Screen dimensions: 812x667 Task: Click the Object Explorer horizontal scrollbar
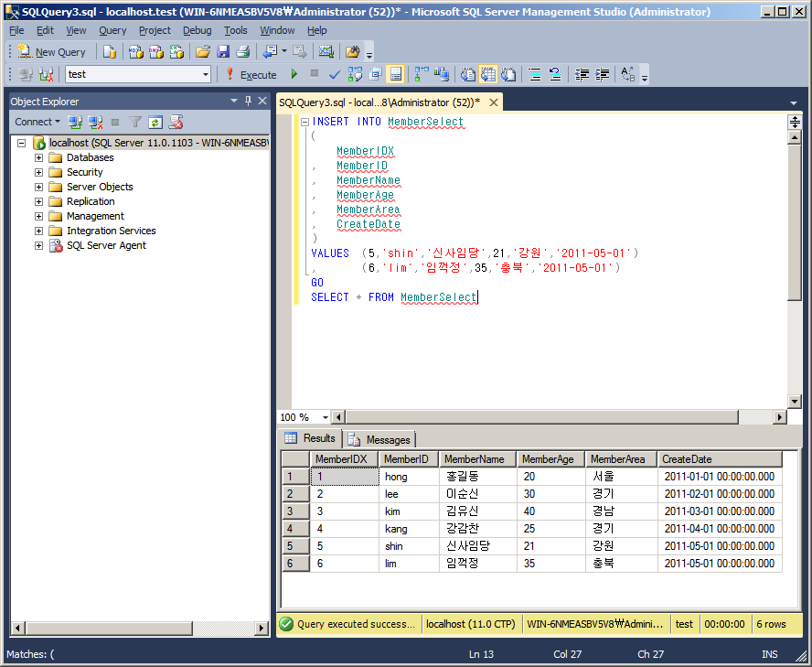[109, 629]
